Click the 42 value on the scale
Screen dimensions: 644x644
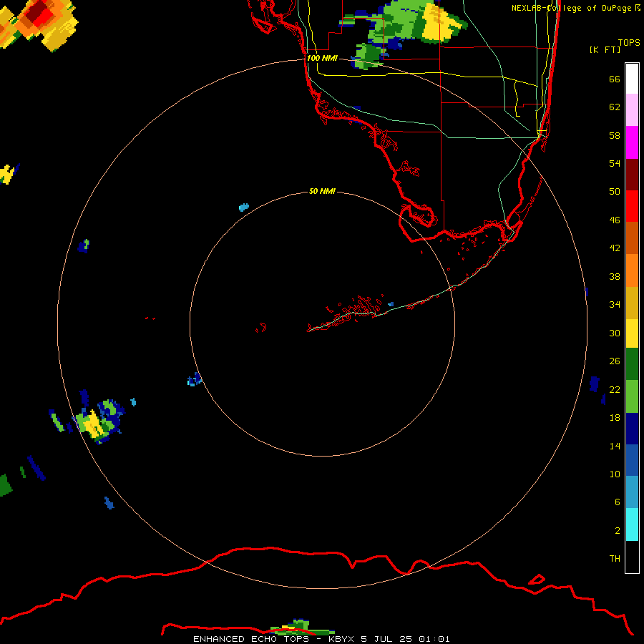(615, 248)
